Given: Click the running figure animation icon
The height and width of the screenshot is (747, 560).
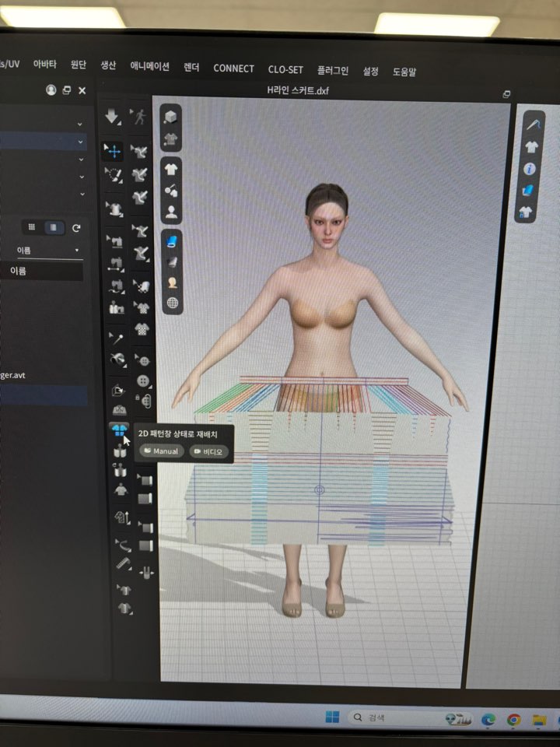Looking at the screenshot, I should point(139,117).
